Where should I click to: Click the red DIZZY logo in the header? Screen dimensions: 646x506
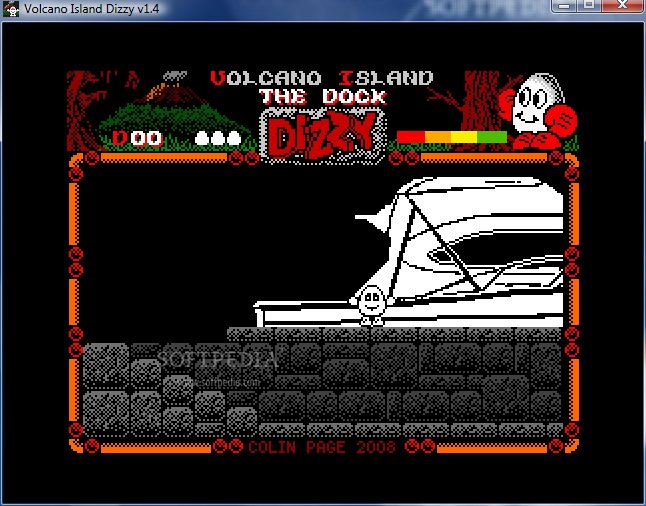click(323, 135)
